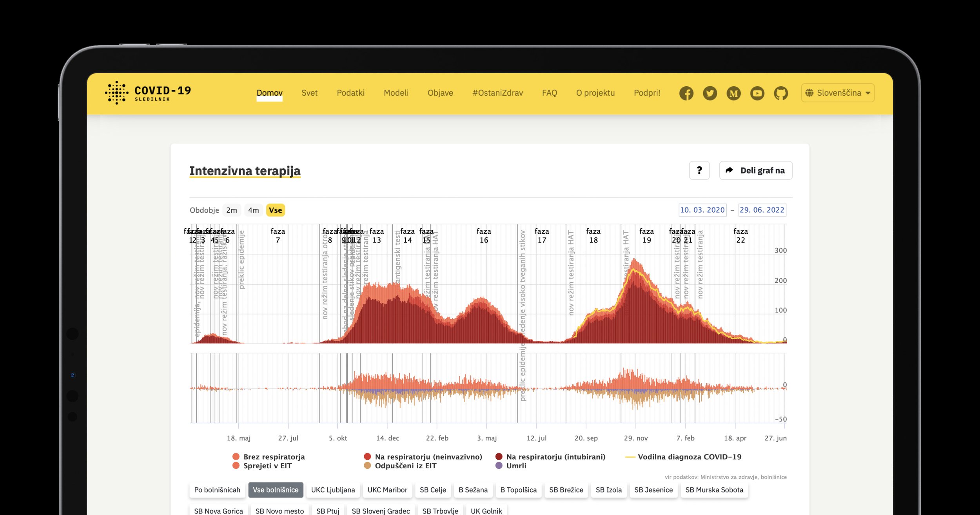The image size is (980, 515).
Task: Open the start date 10. 03. 2020 picker
Action: pos(702,210)
